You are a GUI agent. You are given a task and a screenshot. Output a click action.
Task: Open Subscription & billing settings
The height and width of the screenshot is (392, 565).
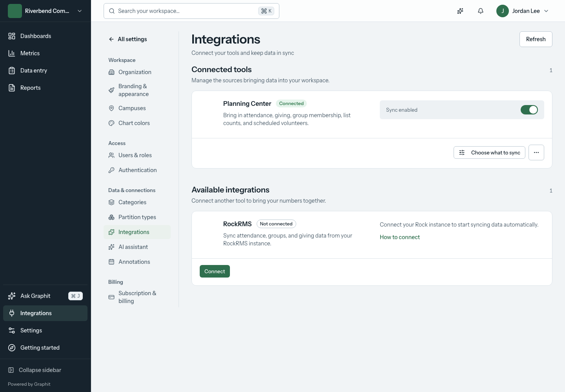[x=137, y=297]
